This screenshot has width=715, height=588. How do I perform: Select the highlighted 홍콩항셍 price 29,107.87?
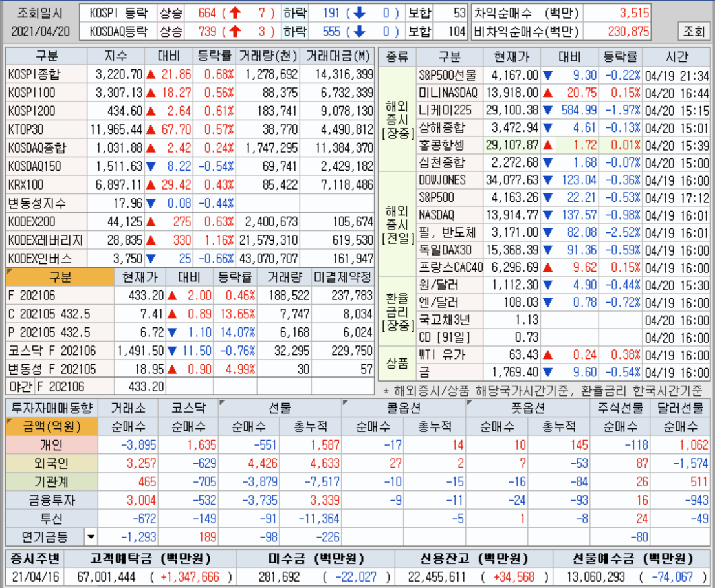click(512, 146)
